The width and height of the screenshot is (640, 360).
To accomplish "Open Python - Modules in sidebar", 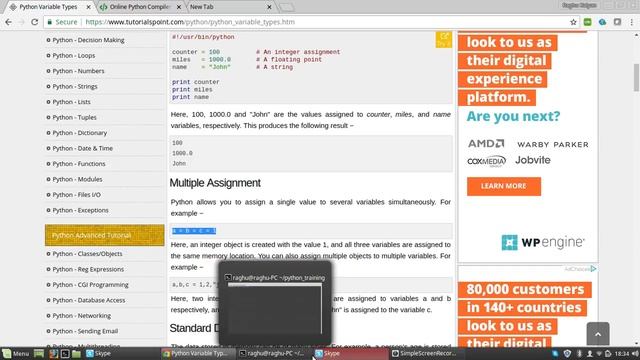I will (x=77, y=180).
